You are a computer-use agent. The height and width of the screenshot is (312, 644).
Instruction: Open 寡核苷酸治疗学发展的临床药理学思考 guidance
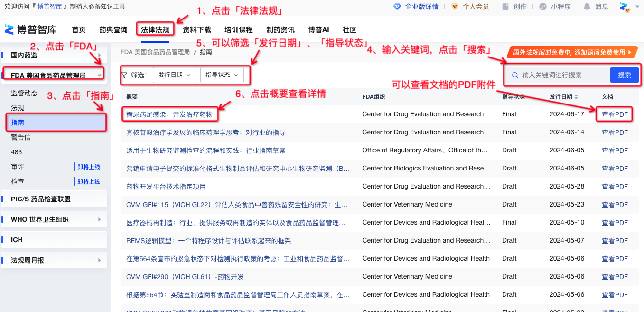206,132
